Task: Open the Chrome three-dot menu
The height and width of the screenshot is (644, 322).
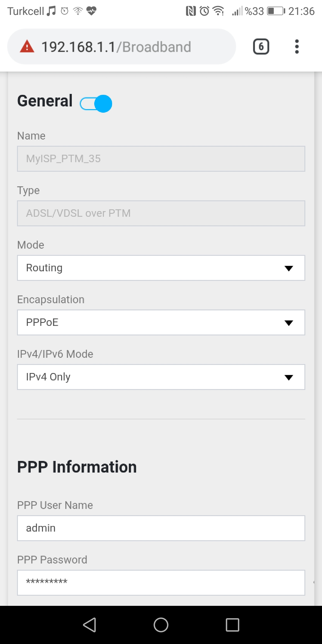Action: coord(297,47)
